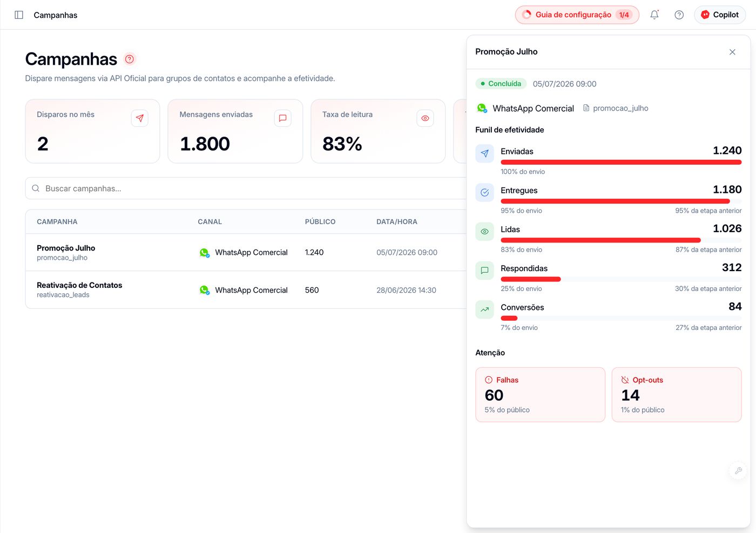Image resolution: width=756 pixels, height=533 pixels.
Task: Click the 560 público value
Action: (x=312, y=290)
